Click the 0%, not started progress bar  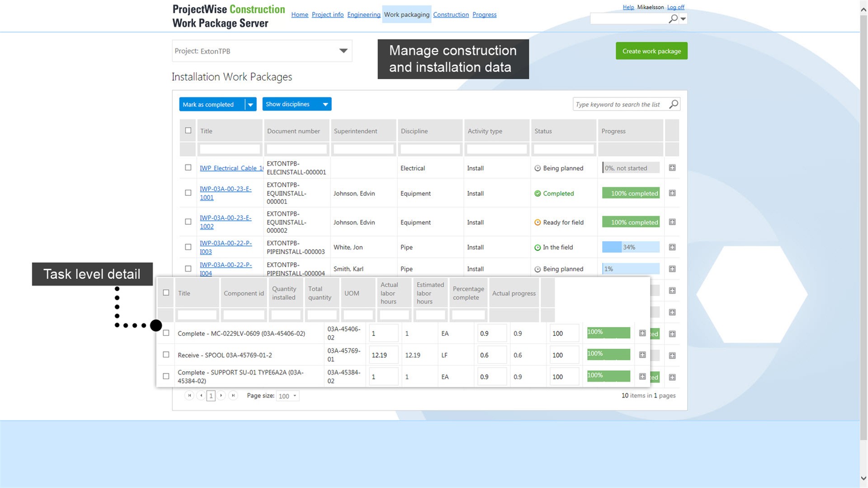coord(631,168)
